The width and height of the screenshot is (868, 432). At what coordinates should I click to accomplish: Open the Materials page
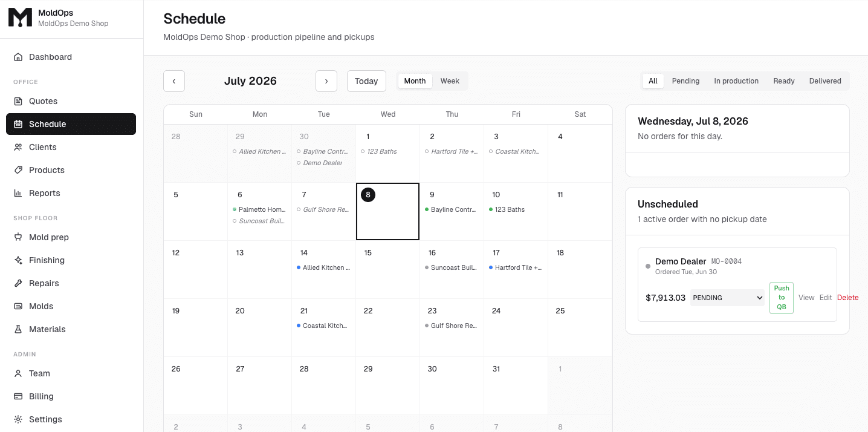(71, 329)
